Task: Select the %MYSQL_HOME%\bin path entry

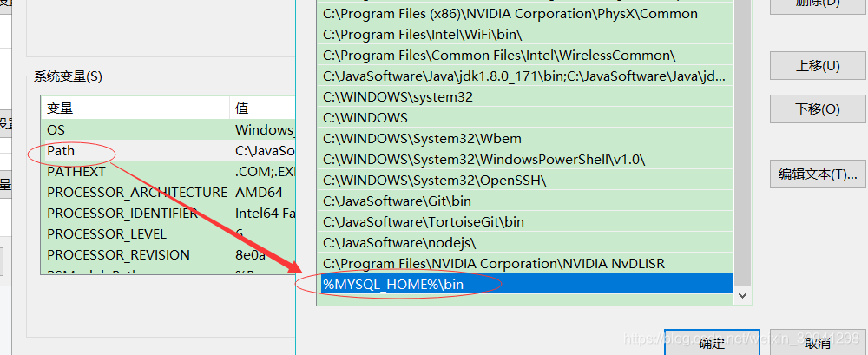Action: pyautogui.click(x=527, y=284)
